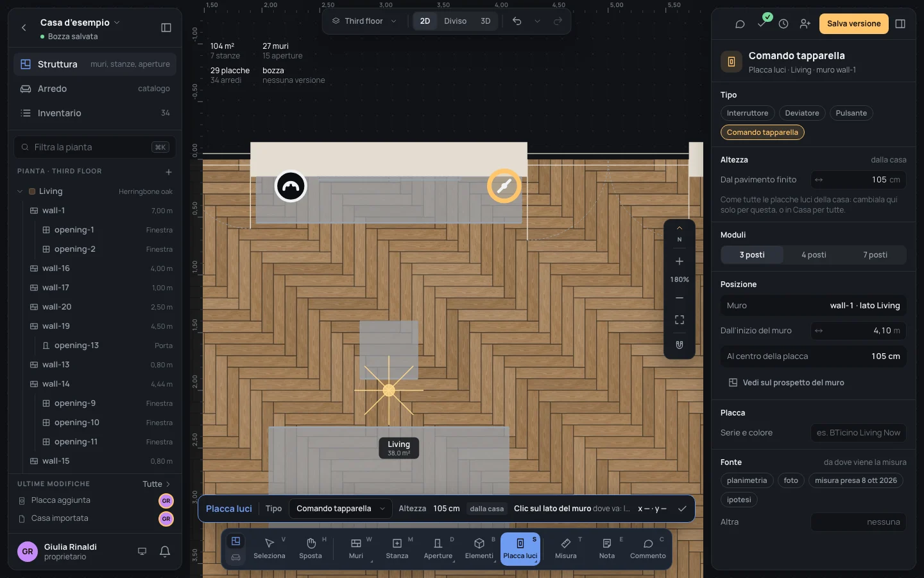The width and height of the screenshot is (924, 578).
Task: Click the Salva versione button
Action: click(x=853, y=24)
